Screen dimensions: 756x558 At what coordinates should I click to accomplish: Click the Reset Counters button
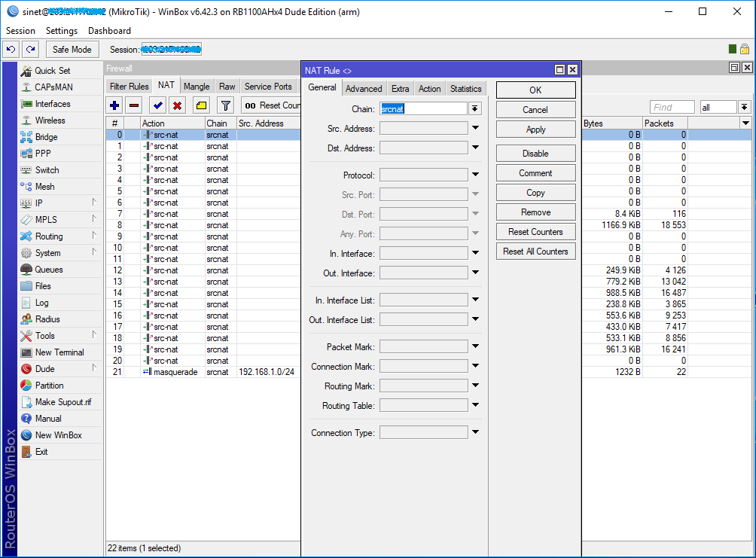[x=535, y=232]
